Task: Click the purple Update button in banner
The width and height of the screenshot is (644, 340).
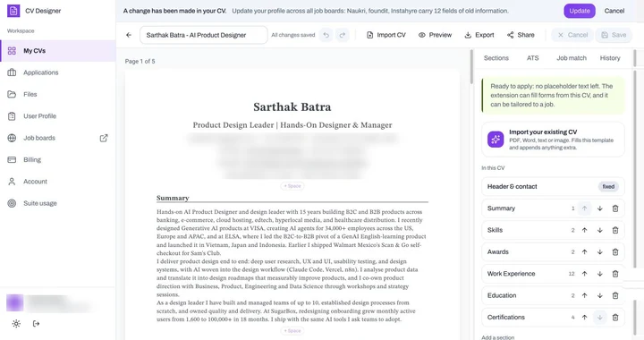Action: point(580,11)
